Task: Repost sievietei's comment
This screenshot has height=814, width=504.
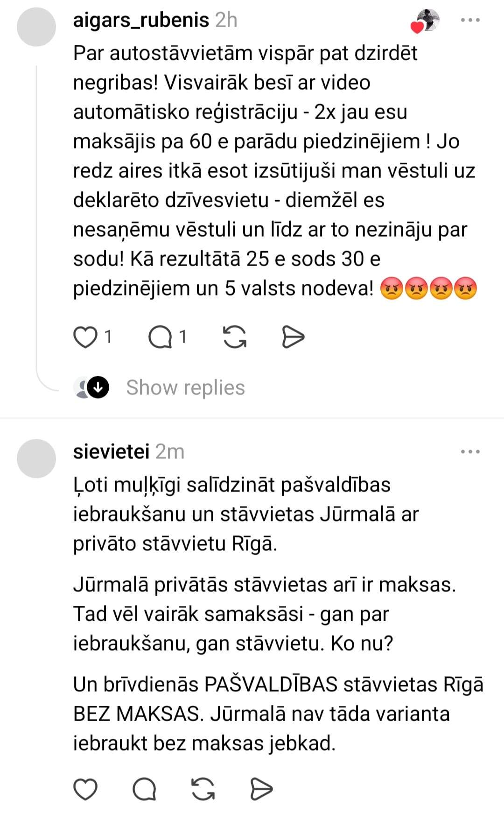Action: pyautogui.click(x=203, y=789)
